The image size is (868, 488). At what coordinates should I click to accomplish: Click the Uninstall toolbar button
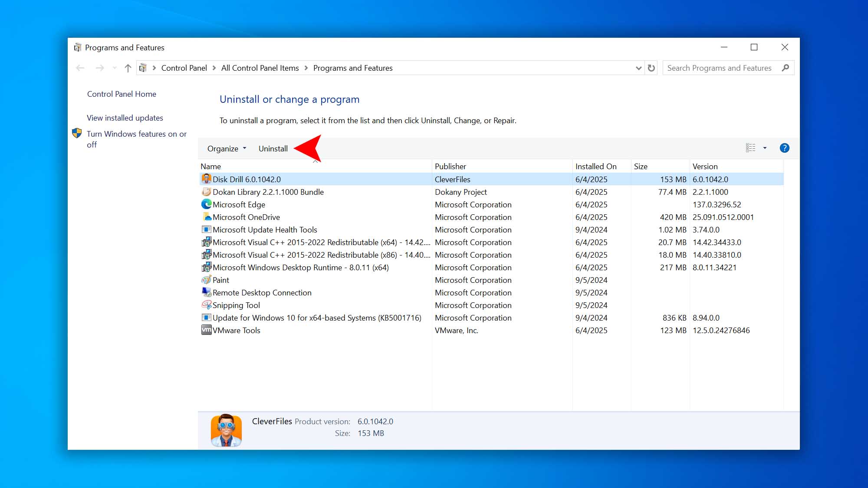(273, 148)
